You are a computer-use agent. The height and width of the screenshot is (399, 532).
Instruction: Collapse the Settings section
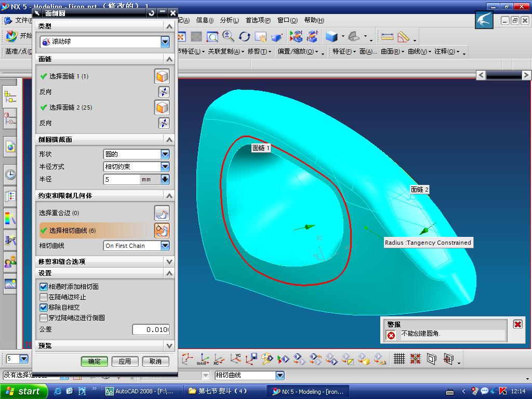coord(169,273)
